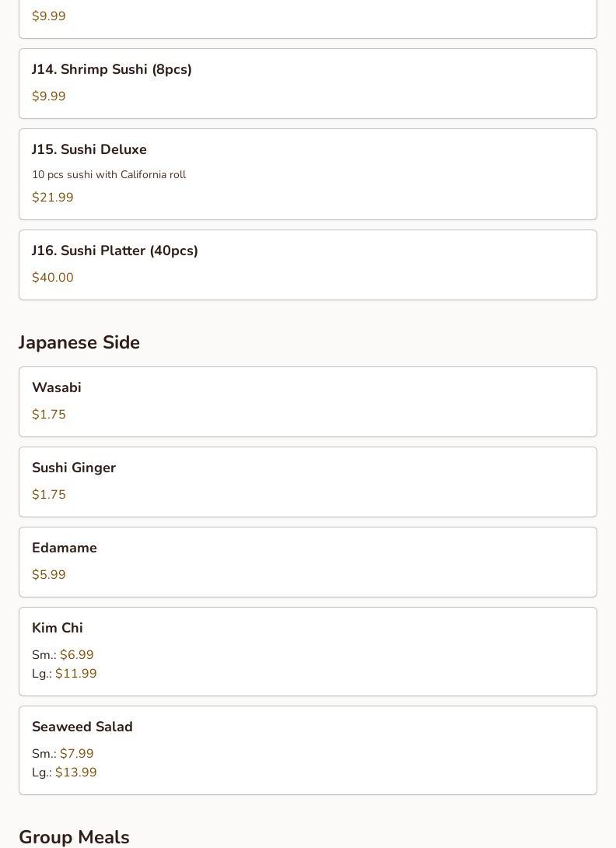Viewport: 616px width, 848px height.
Task: Click the Japanese Side section heading
Action: coord(79,342)
